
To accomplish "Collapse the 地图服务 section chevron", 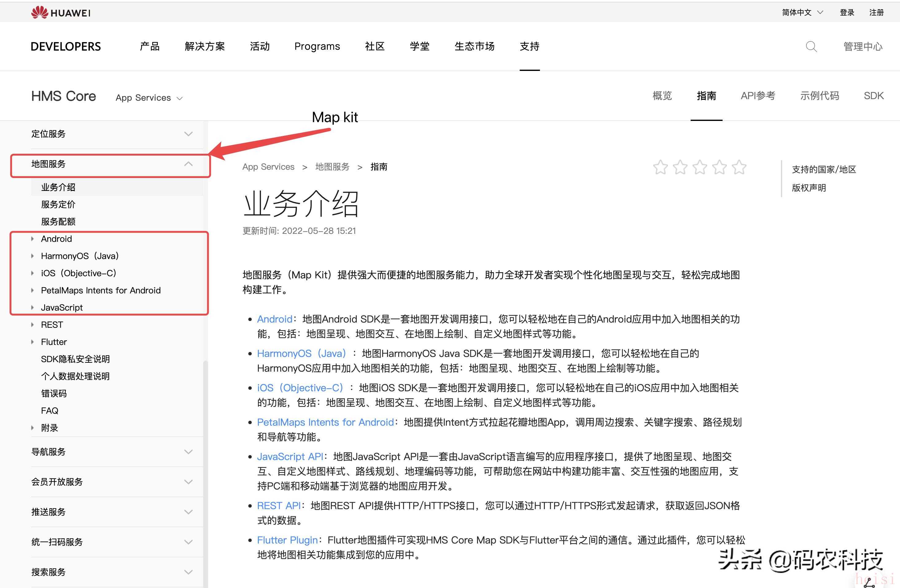I will click(188, 164).
